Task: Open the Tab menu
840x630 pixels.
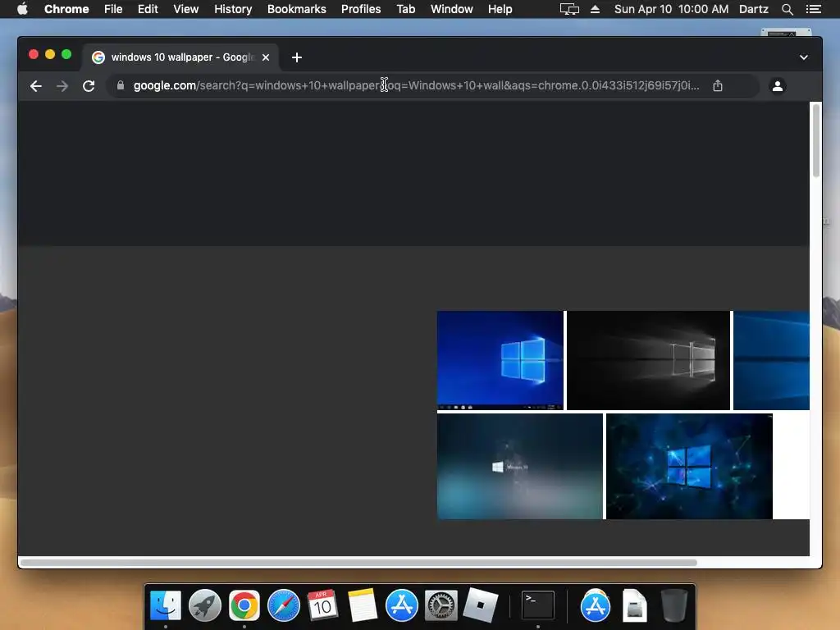Action: coord(405,9)
